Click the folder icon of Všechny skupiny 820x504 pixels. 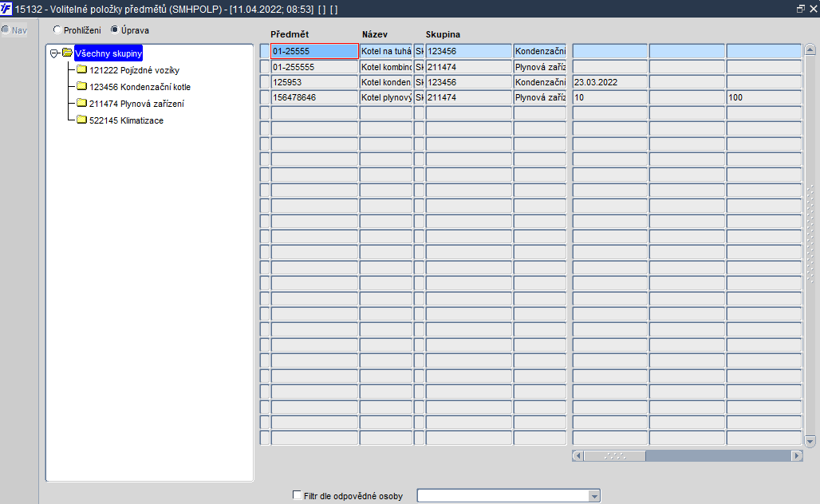[67, 53]
